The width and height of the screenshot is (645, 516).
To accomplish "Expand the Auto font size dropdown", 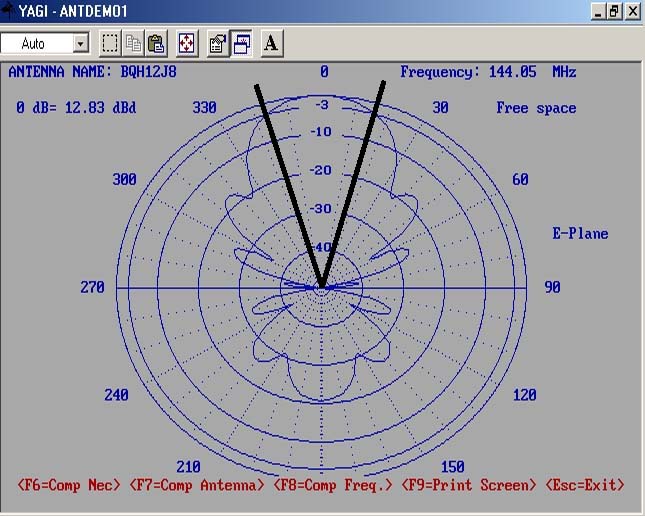I will (81, 44).
